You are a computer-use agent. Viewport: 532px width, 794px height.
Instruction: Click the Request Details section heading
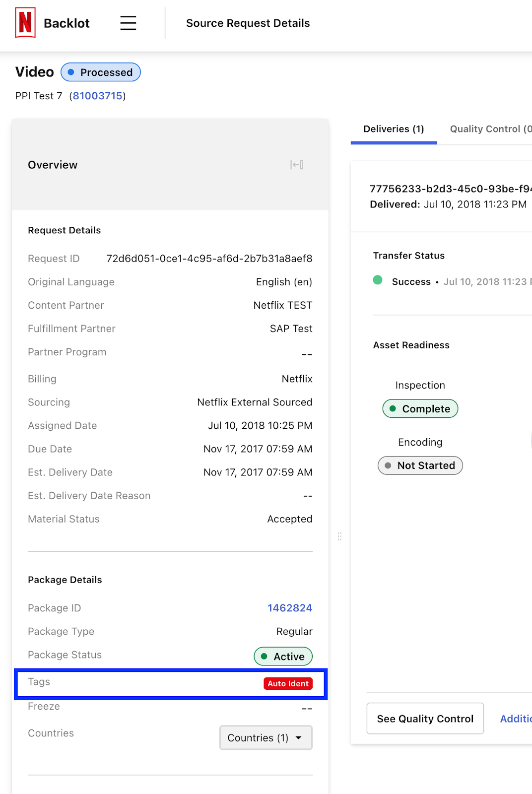click(x=65, y=230)
